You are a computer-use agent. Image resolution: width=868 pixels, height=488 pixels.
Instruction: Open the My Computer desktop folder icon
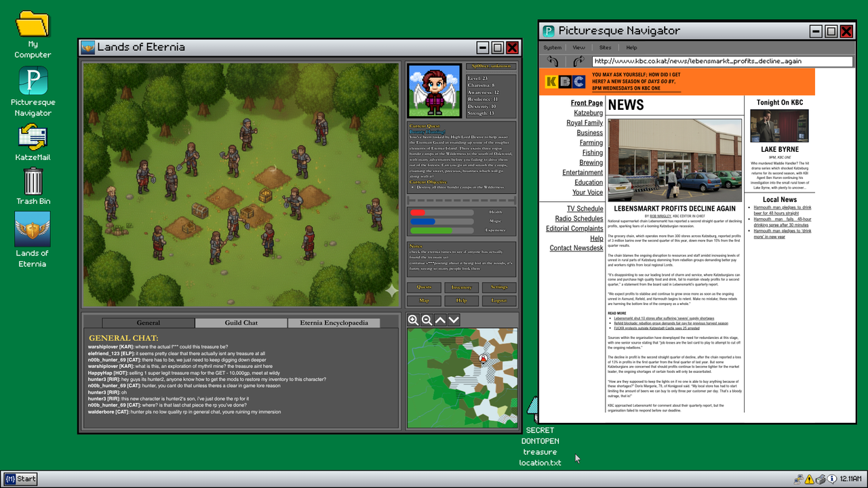coord(33,25)
